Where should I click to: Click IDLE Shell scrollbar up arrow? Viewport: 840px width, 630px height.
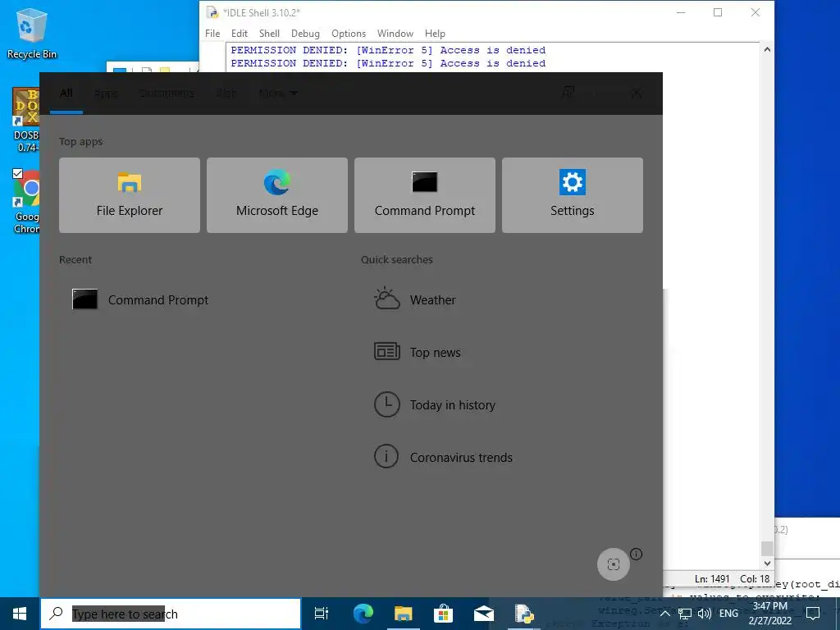click(767, 49)
